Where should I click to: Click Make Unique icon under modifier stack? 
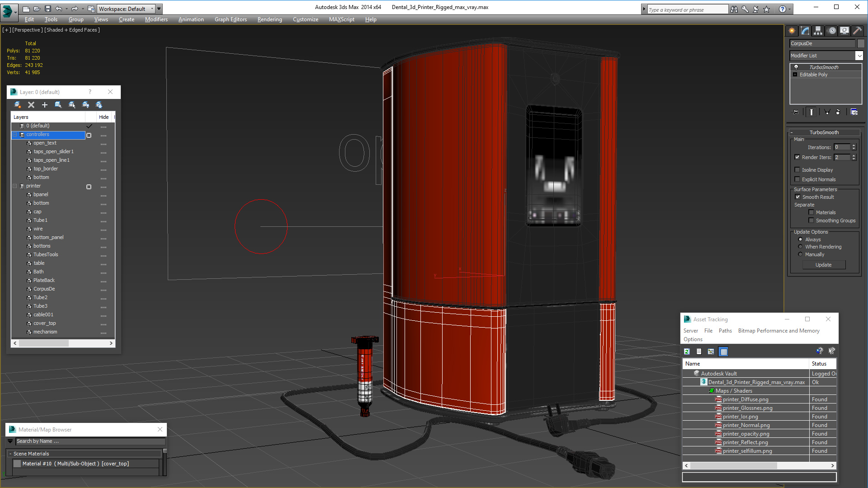(827, 112)
